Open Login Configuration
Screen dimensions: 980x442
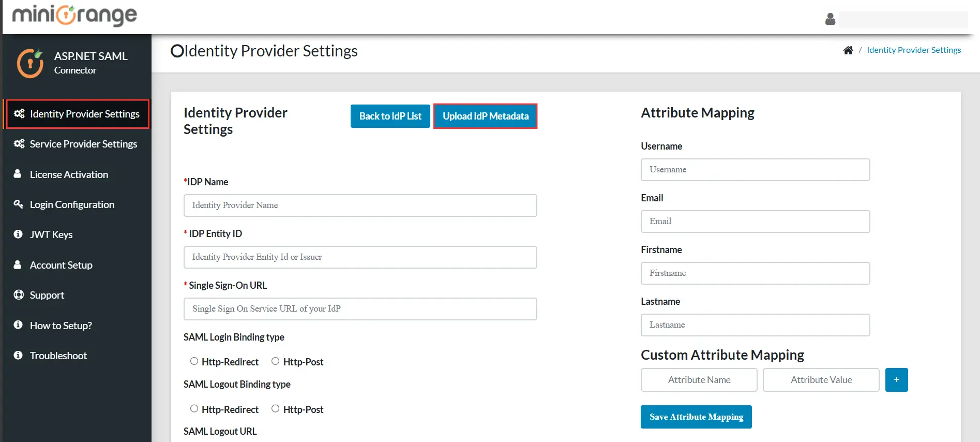pyautogui.click(x=77, y=204)
